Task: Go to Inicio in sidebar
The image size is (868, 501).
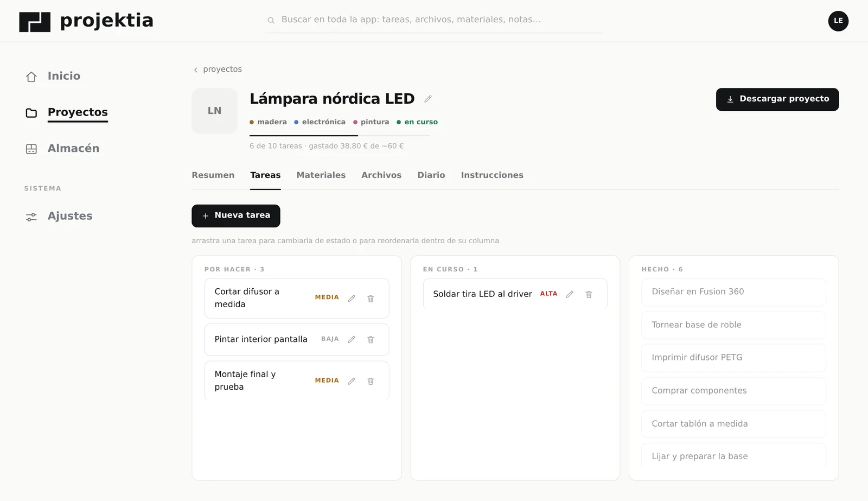Action: tap(64, 76)
